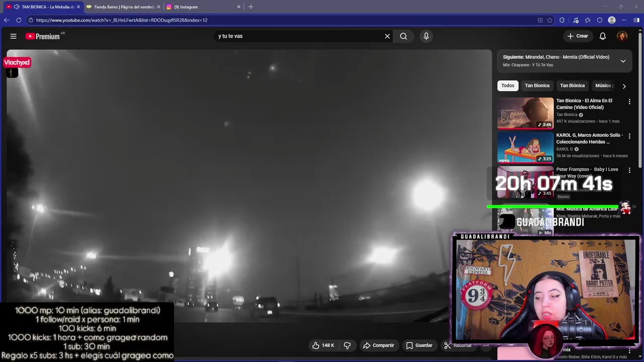The height and width of the screenshot is (362, 644).
Task: Open browser extensions puzzle icon
Action: click(x=562, y=20)
